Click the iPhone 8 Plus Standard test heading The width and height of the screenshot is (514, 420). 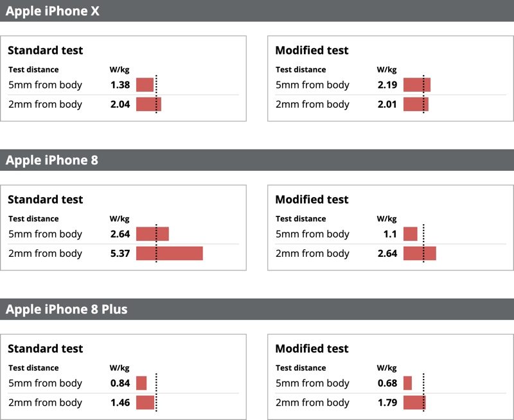point(45,348)
